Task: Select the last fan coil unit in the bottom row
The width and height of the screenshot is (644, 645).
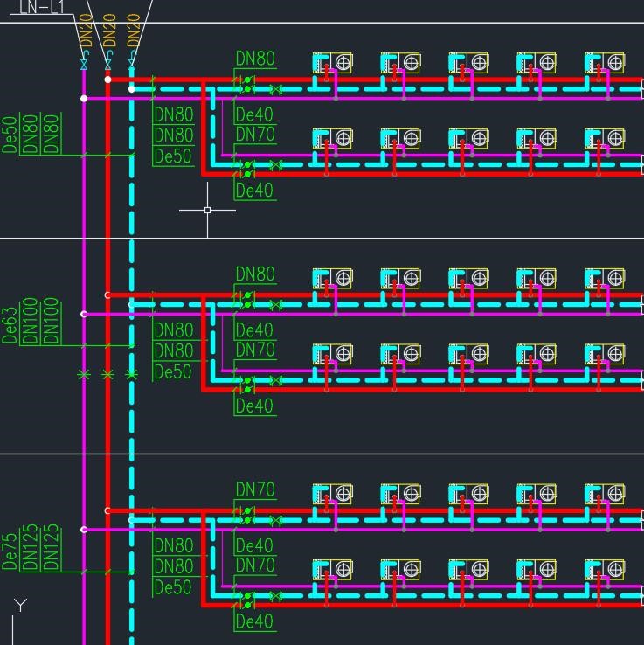Action: [x=605, y=571]
